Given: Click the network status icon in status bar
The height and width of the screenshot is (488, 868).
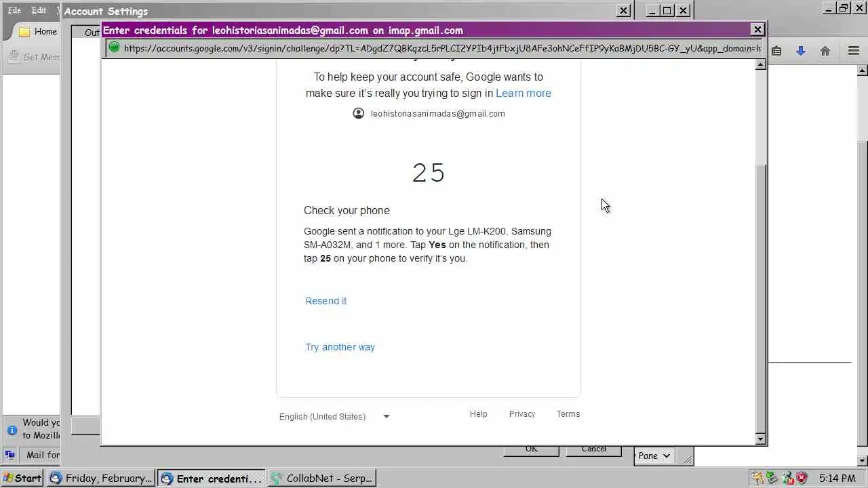Looking at the screenshot, I should 10,455.
